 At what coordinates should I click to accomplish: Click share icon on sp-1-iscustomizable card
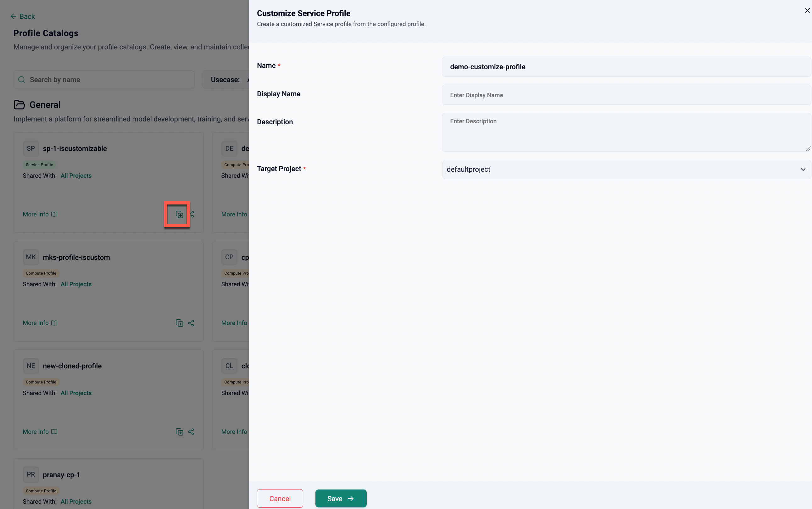(x=192, y=215)
